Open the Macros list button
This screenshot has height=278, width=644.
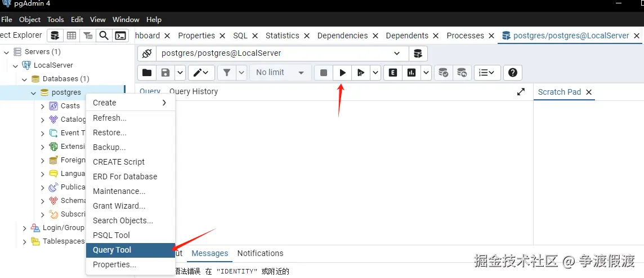tap(487, 73)
